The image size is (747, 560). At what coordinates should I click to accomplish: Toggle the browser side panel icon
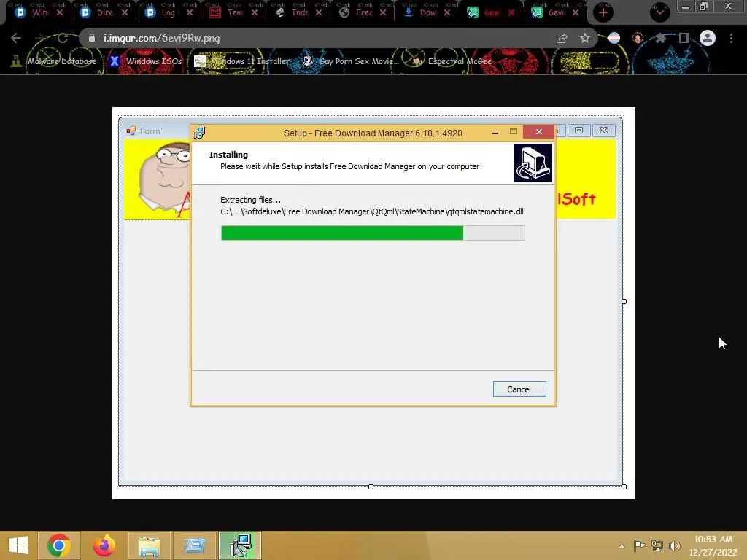(x=684, y=38)
